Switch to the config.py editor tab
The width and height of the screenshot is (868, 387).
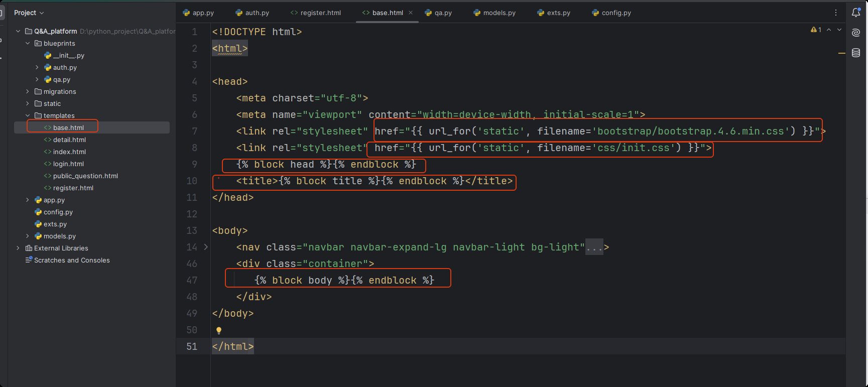point(611,13)
